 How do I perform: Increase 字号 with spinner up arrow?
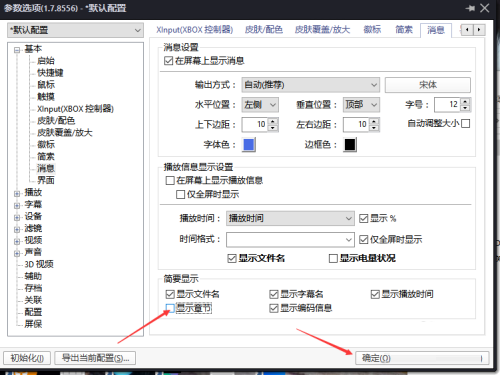coord(466,101)
